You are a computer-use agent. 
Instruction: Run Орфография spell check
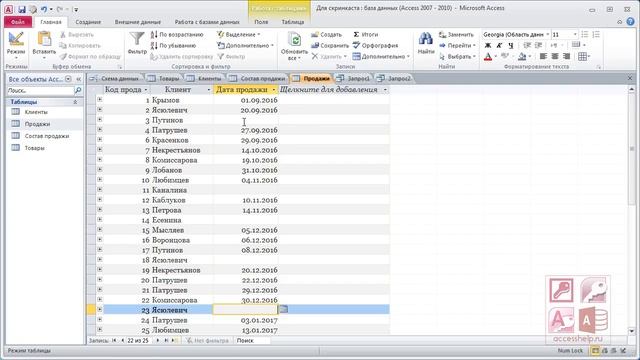tap(376, 46)
